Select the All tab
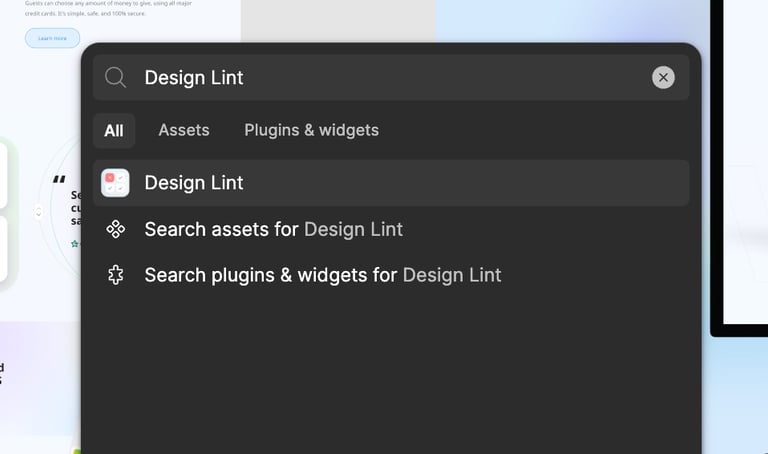 (x=114, y=131)
